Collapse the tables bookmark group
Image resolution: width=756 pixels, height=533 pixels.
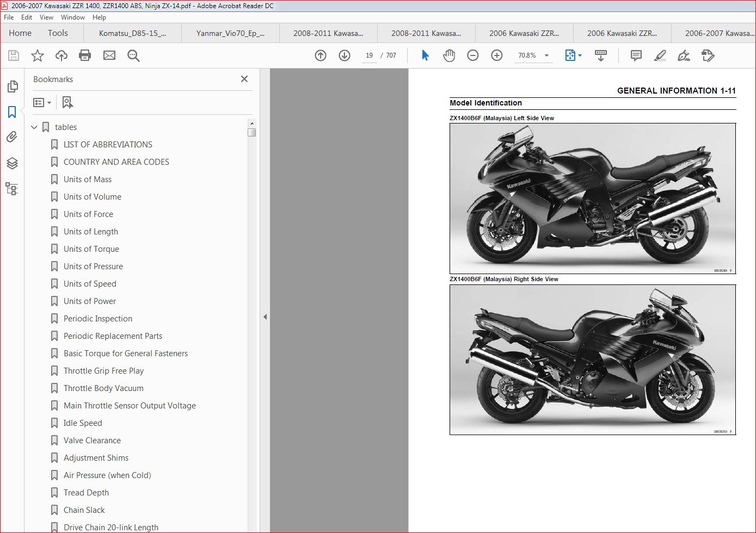point(34,127)
